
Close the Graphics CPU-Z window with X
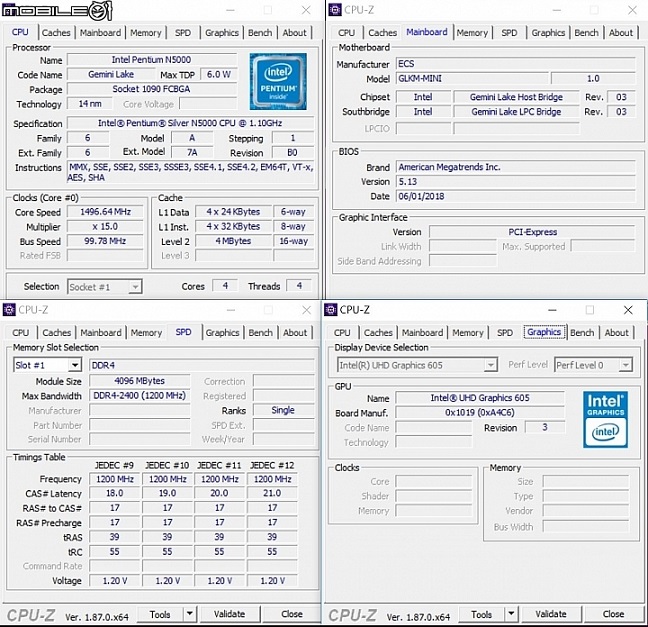(x=628, y=310)
